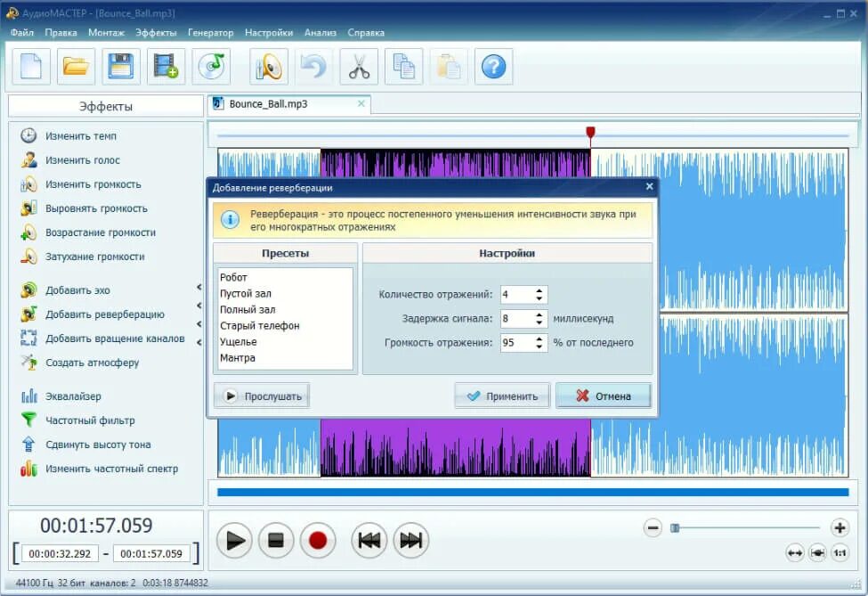The width and height of the screenshot is (868, 596).
Task: Open the Монтаж menu
Action: pos(106,33)
